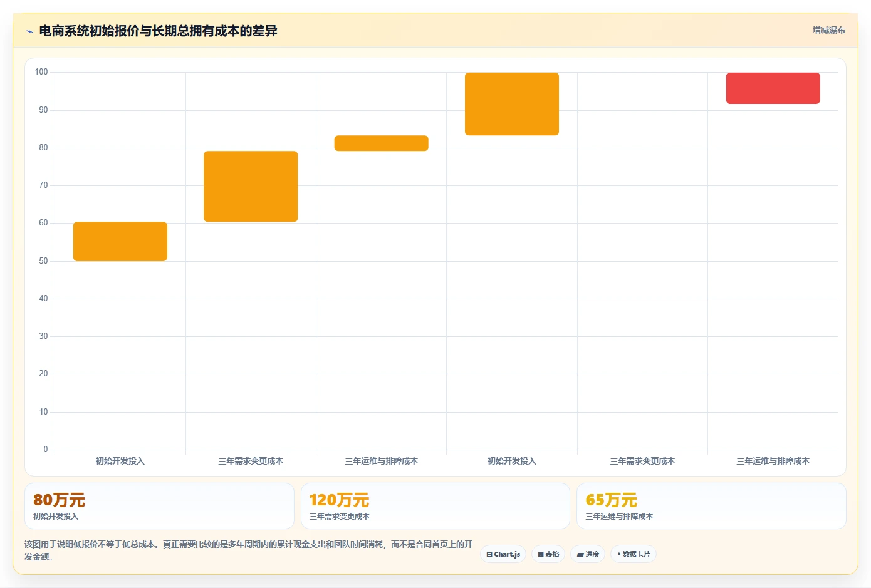Click the y-axis tick label 0
Image resolution: width=871 pixels, height=588 pixels.
(46, 450)
